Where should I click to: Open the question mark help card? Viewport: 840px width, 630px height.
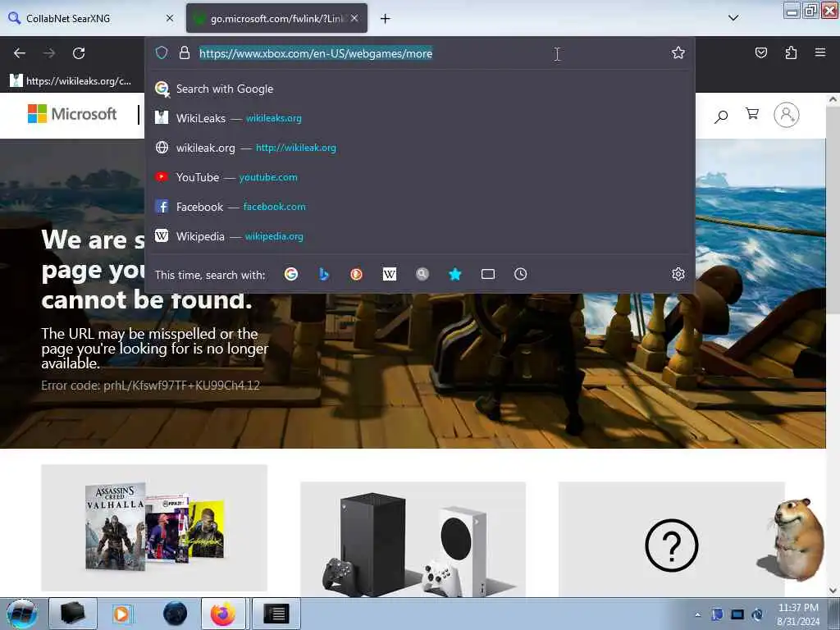pos(671,540)
